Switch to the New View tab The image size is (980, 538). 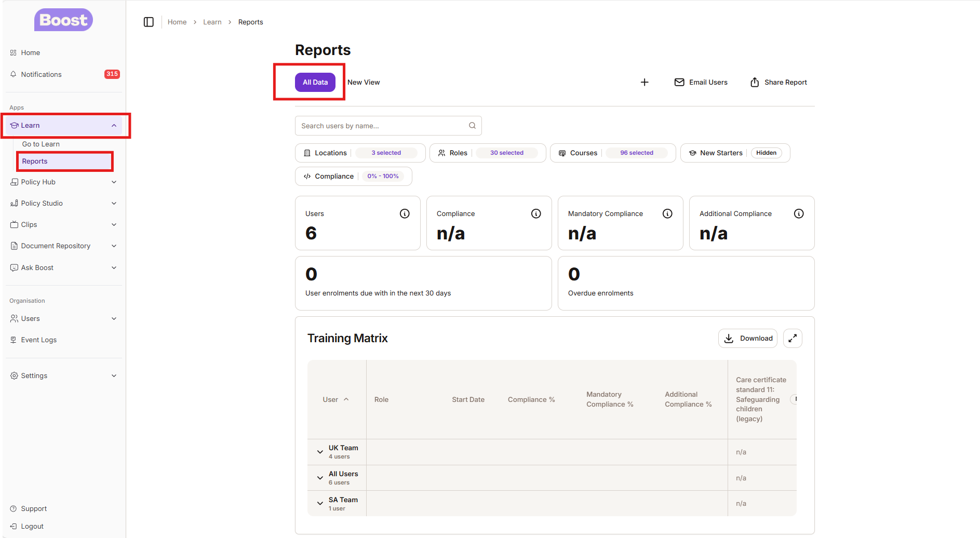point(364,82)
